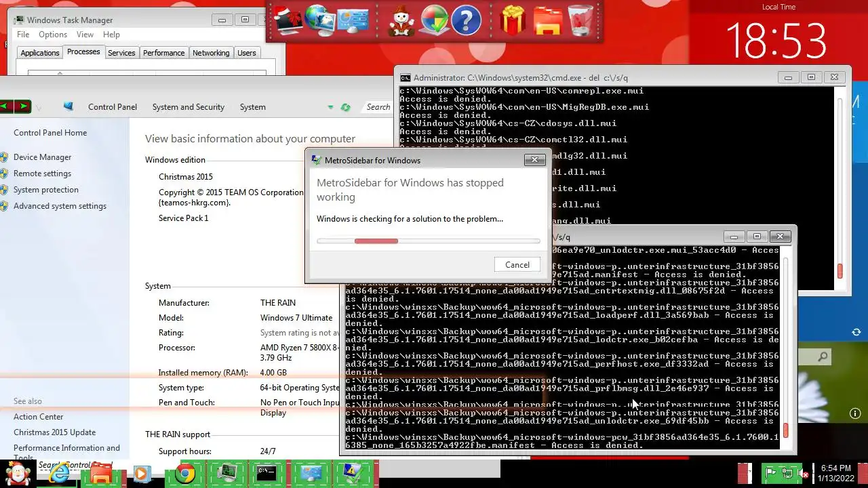Screen dimensions: 868x488
Task: Switch to the cmd.exe taskbar icon
Action: click(267, 473)
